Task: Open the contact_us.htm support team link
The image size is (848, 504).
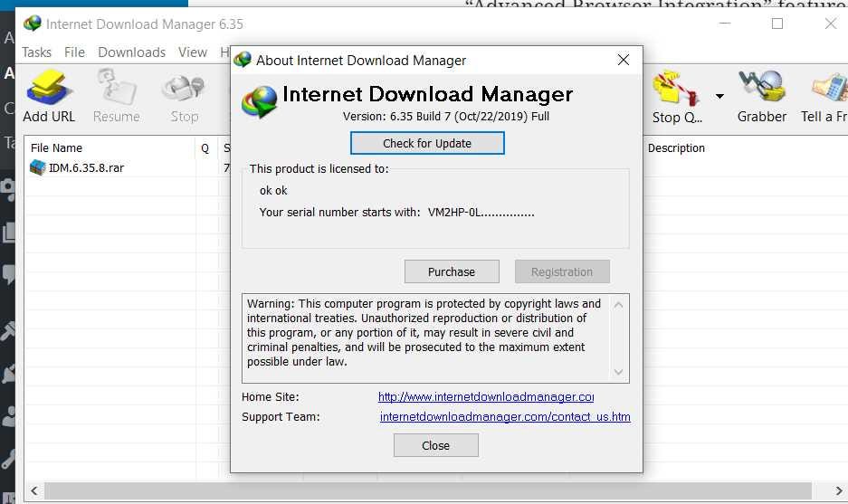Action: point(505,417)
